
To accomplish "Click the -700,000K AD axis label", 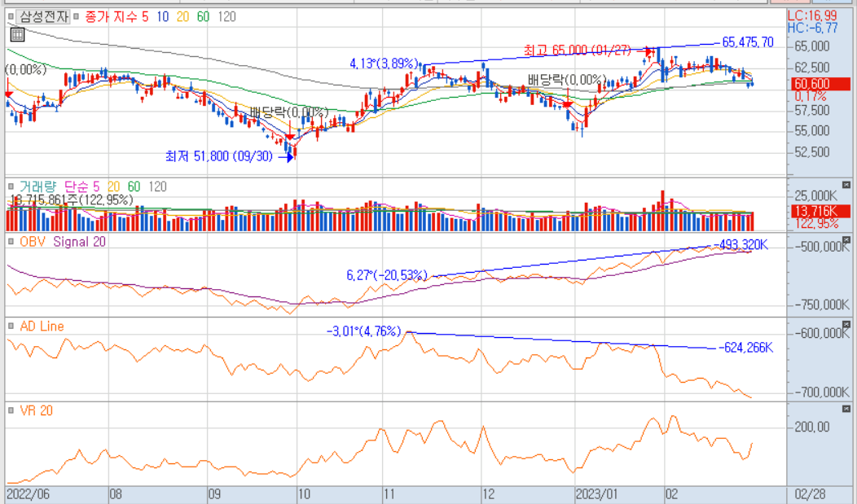I will (x=820, y=392).
